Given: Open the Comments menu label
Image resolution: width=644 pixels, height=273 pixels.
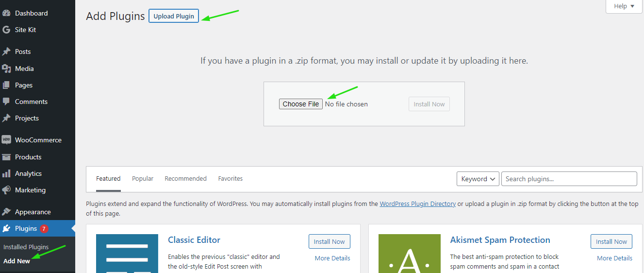Looking at the screenshot, I should 31,102.
